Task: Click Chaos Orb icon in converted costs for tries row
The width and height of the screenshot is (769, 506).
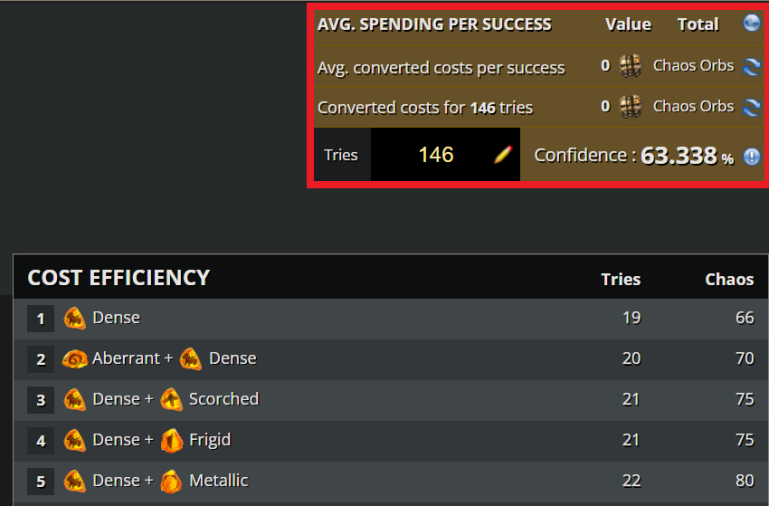Action: coord(630,106)
